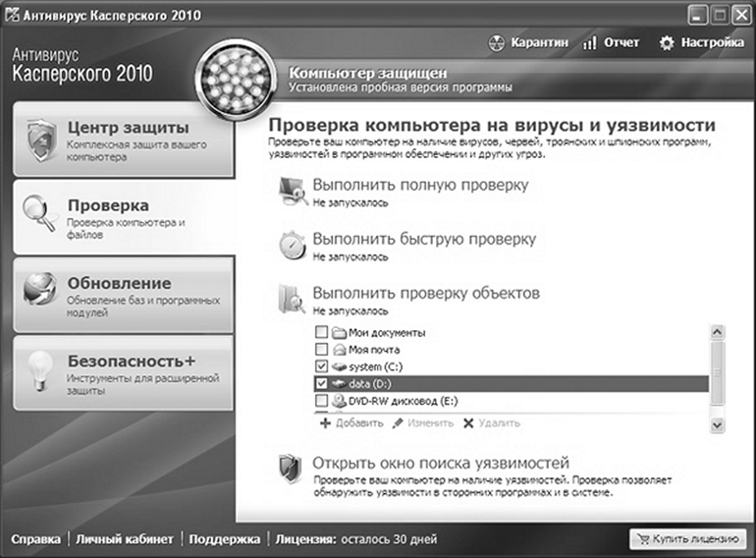Viewport: 756px width, 558px height.
Task: Click the Kaspersky title bar logo icon
Action: click(x=12, y=15)
